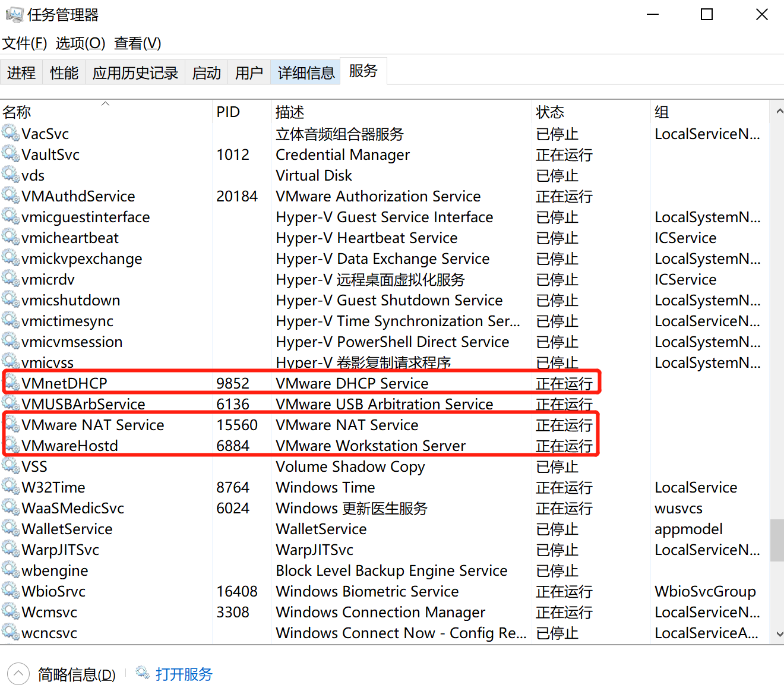Click description VMware DHCP Service
Viewport: 784px width, 694px height.
point(352,383)
